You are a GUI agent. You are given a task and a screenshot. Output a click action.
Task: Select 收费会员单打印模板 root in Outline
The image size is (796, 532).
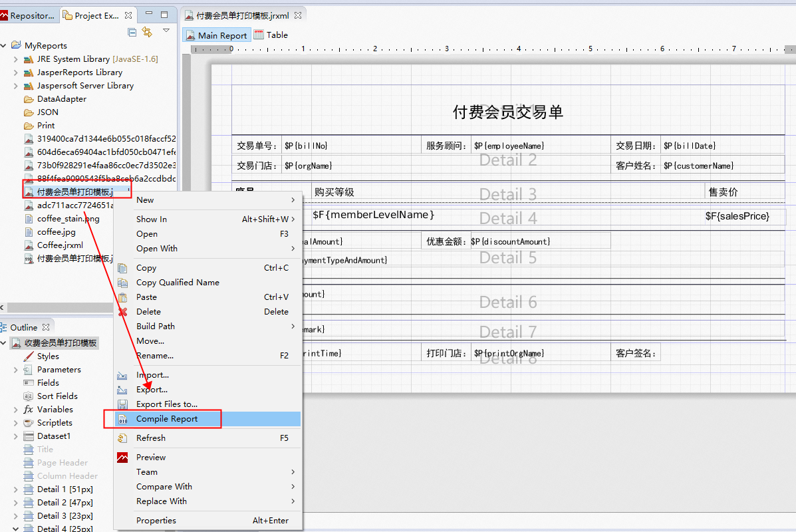click(x=55, y=343)
